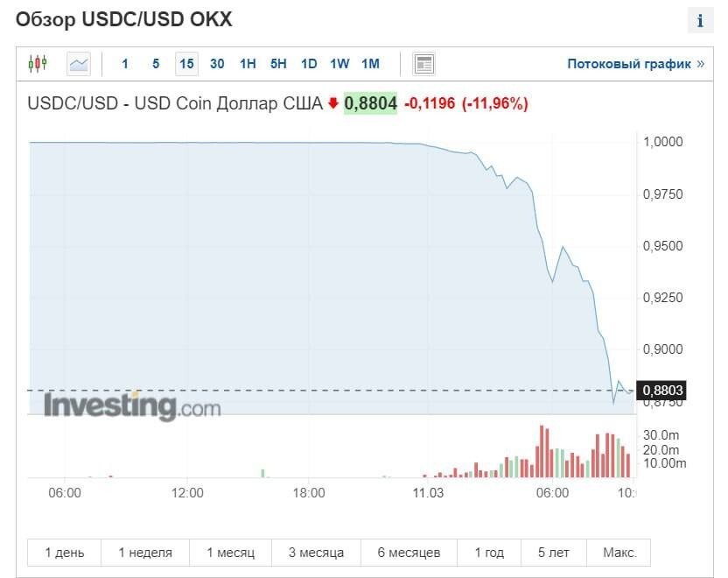Open the news display icon
This screenshot has width=728, height=578.
pos(424,63)
